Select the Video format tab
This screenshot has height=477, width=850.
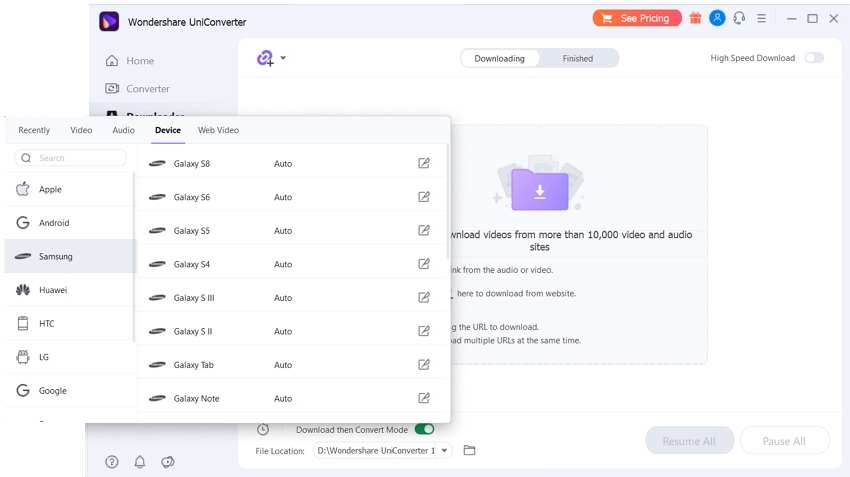point(81,130)
